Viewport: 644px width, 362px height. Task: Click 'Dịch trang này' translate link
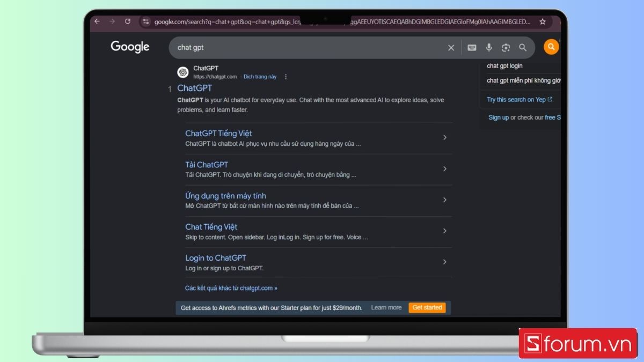pos(260,77)
